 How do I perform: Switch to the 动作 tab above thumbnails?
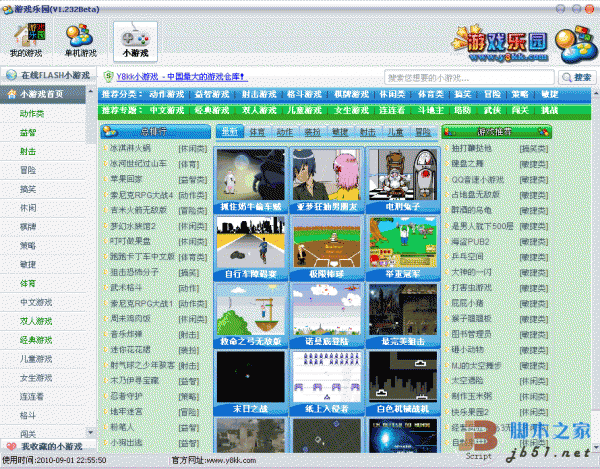(x=285, y=132)
